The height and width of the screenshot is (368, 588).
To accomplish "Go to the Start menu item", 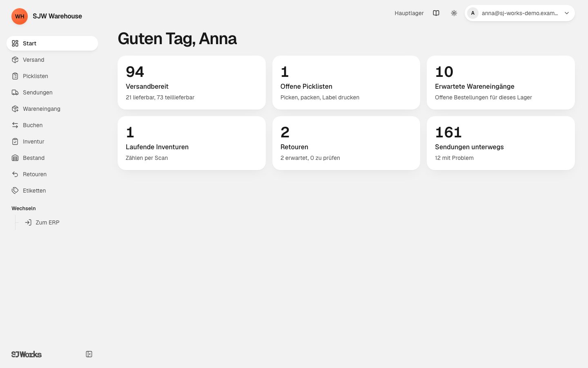I will pyautogui.click(x=52, y=43).
